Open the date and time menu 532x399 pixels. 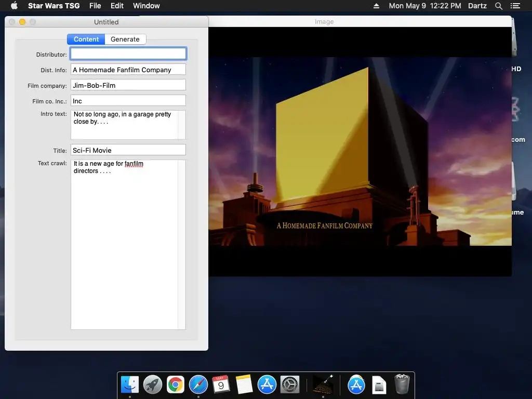425,6
